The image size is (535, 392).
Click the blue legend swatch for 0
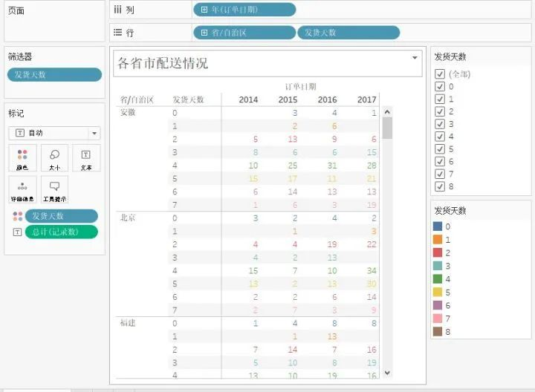point(438,226)
